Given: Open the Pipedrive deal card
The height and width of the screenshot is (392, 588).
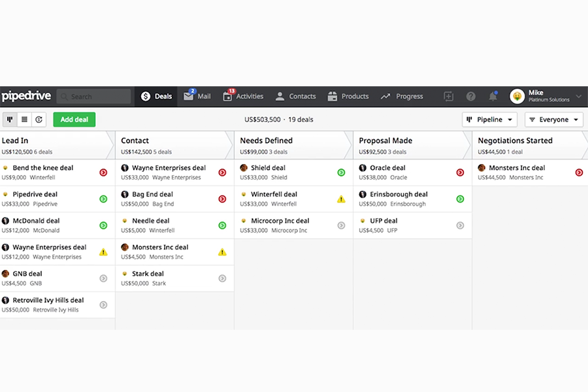Looking at the screenshot, I should pyautogui.click(x=57, y=199).
